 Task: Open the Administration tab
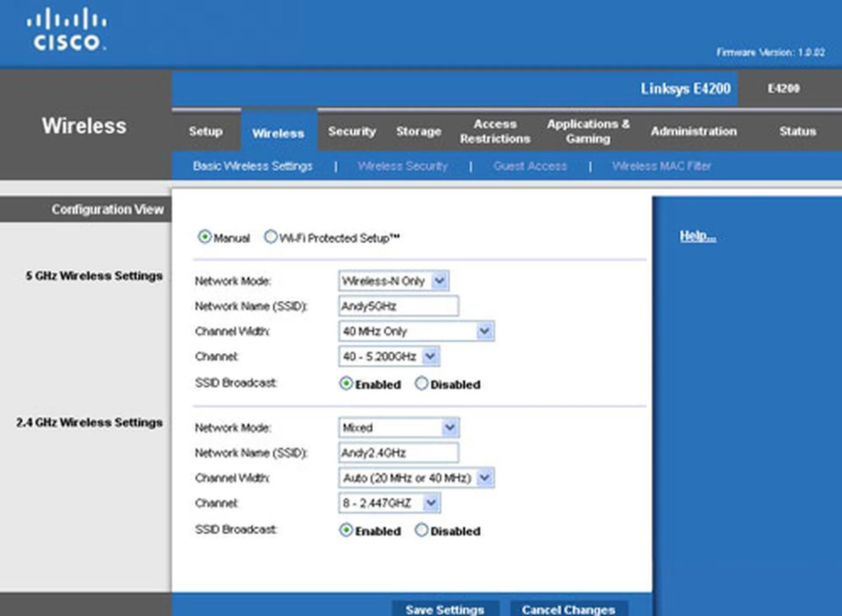pos(693,131)
